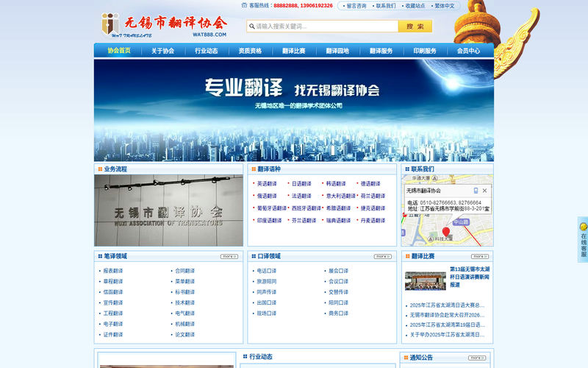Open 证件翻译 in 笔译领域
The width and height of the screenshot is (588, 368).
pos(113,335)
